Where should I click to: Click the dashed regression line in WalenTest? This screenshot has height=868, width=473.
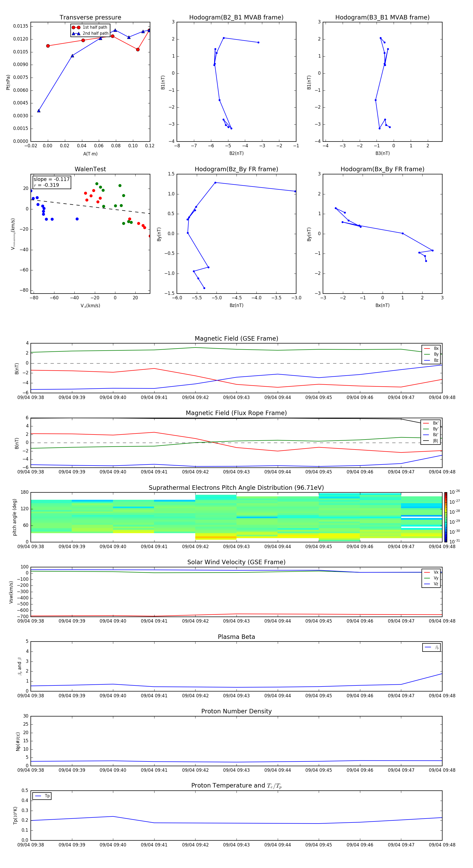click(x=90, y=206)
